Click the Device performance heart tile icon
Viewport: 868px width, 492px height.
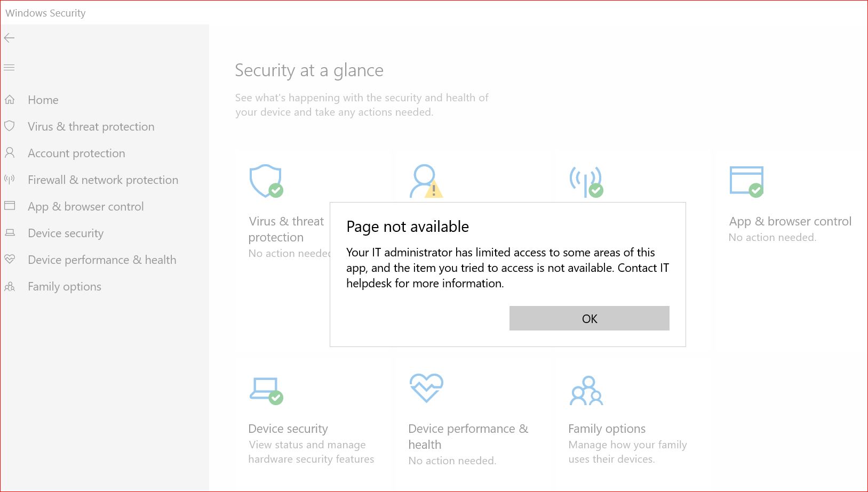tap(426, 388)
